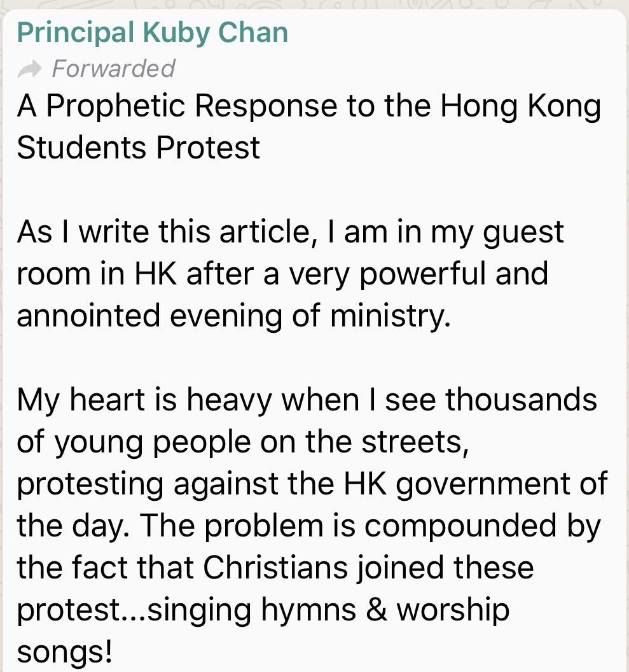
Task: Click the word 'ministry.' ending the paragraph
Action: 391,316
